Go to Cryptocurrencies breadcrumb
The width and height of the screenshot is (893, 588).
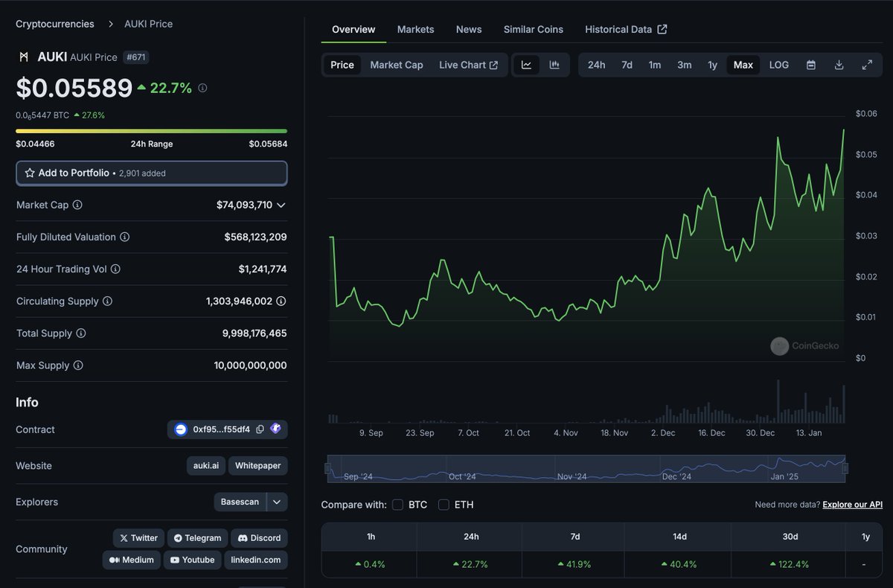(55, 24)
